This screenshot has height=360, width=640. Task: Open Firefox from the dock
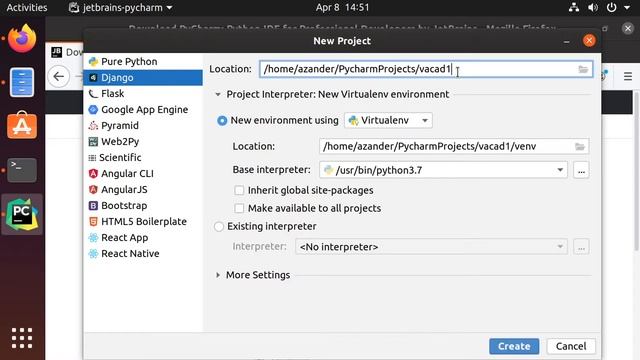pyautogui.click(x=22, y=38)
